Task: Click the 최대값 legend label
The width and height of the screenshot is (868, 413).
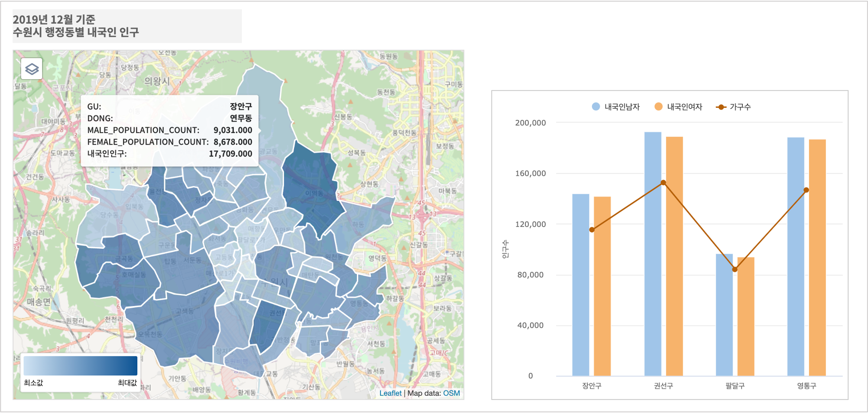Action: (127, 383)
